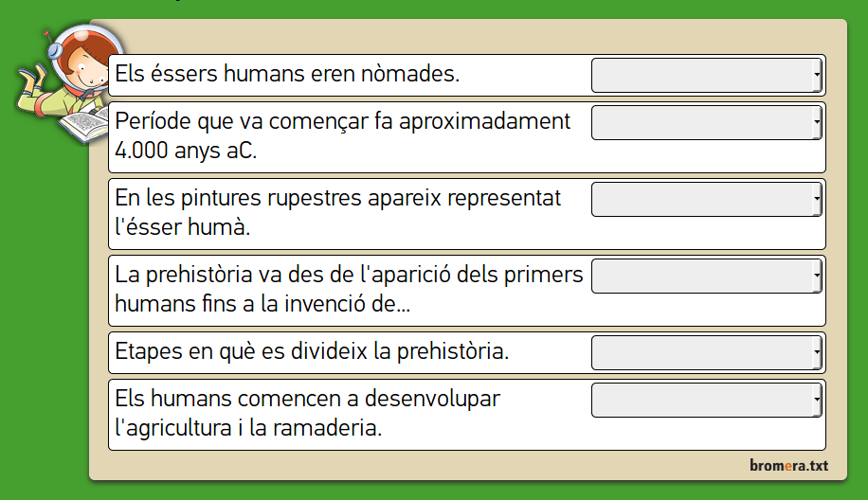The image size is (868, 500).
Task: Click the text 'Els éssers humans eren nòmades.'
Action: pyautogui.click(x=287, y=74)
